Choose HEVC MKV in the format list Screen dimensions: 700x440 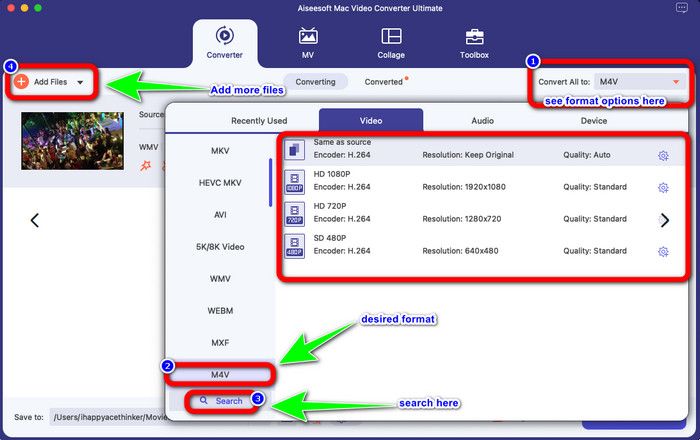click(x=220, y=183)
